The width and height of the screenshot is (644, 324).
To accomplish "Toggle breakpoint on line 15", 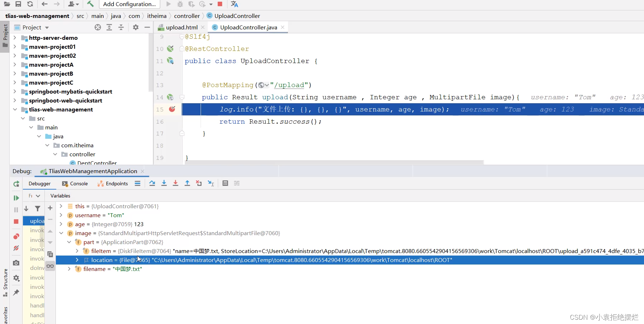I will 172,109.
